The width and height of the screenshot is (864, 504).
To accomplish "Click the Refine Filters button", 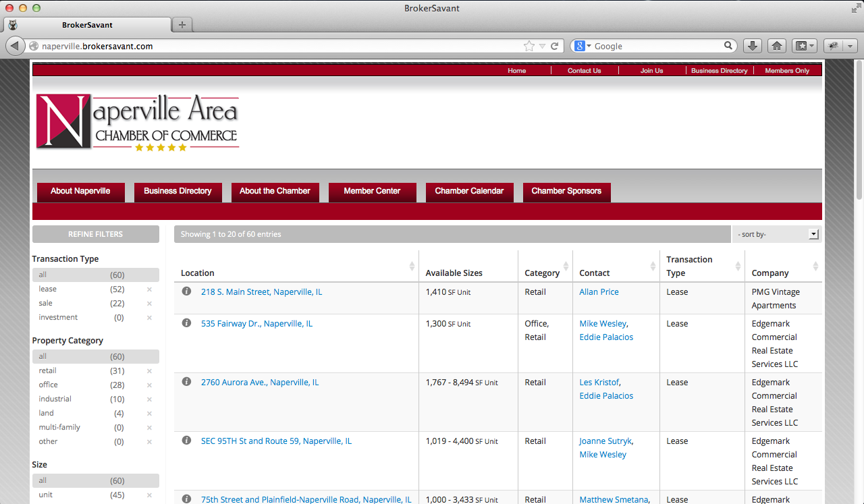I will (96, 234).
